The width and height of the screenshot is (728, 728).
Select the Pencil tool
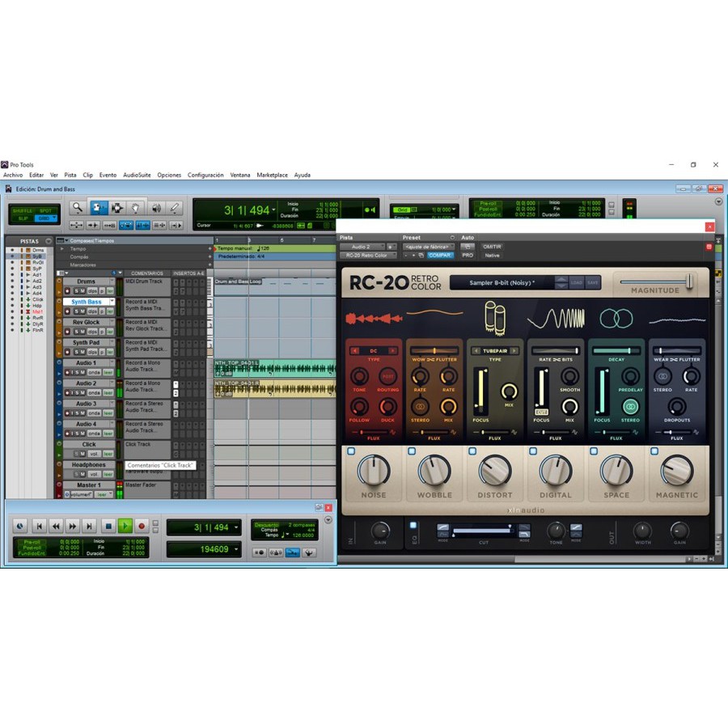point(174,208)
